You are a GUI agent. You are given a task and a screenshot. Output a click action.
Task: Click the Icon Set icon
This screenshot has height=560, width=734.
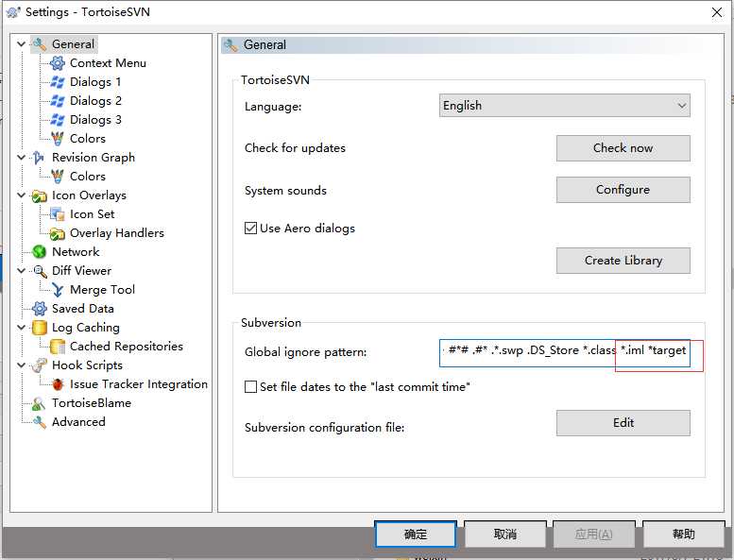[58, 214]
